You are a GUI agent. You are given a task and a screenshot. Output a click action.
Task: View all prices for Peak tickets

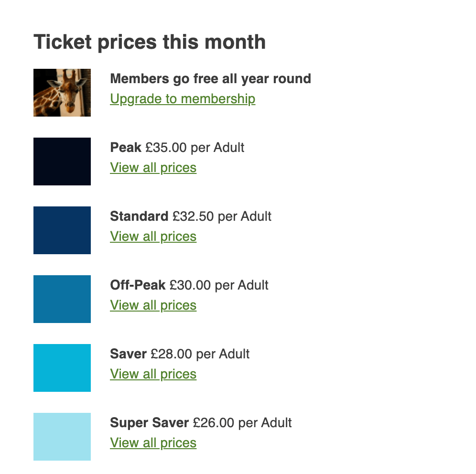pos(153,168)
